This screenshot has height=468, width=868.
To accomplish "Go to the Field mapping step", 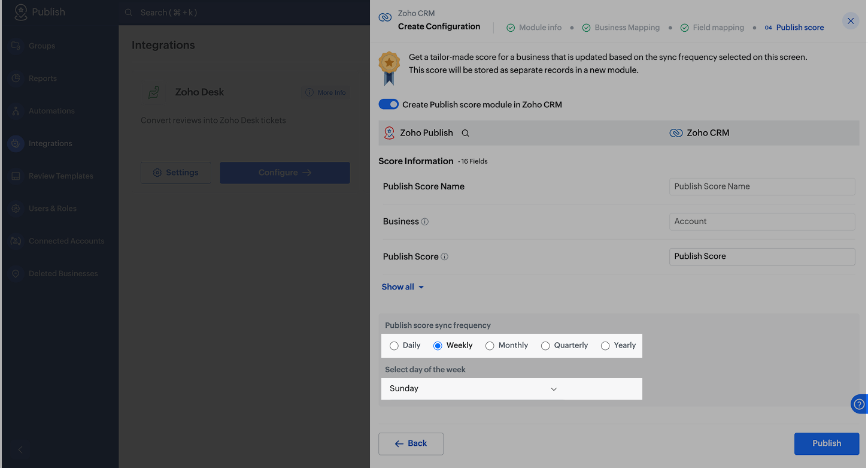I will [x=712, y=28].
